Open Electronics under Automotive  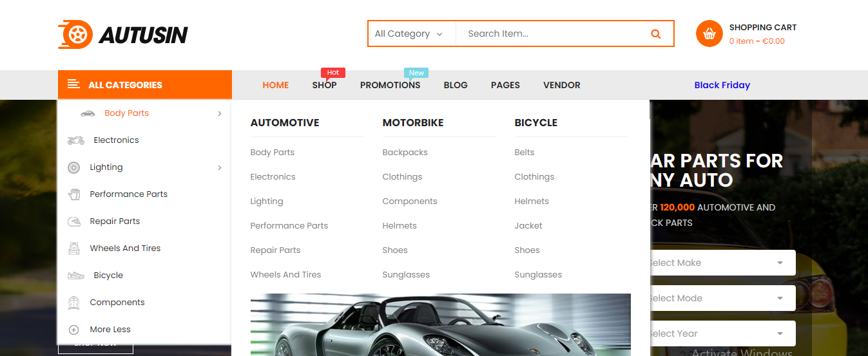[x=273, y=177]
